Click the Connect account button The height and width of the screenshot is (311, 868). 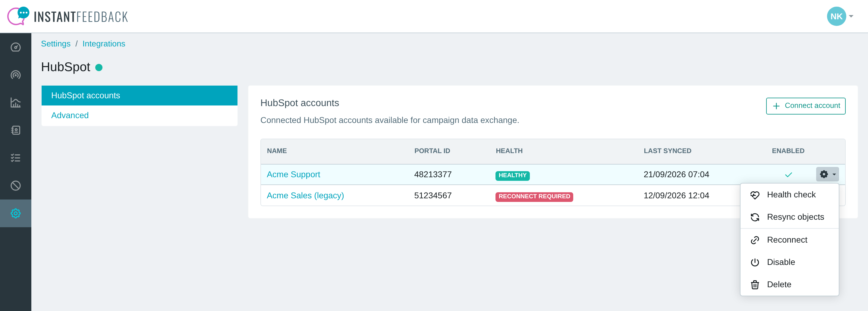tap(806, 106)
